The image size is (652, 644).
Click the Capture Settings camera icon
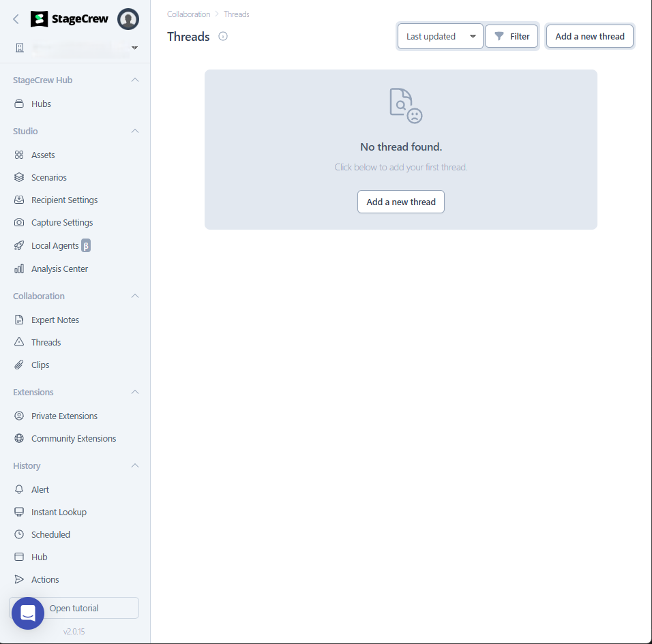19,223
